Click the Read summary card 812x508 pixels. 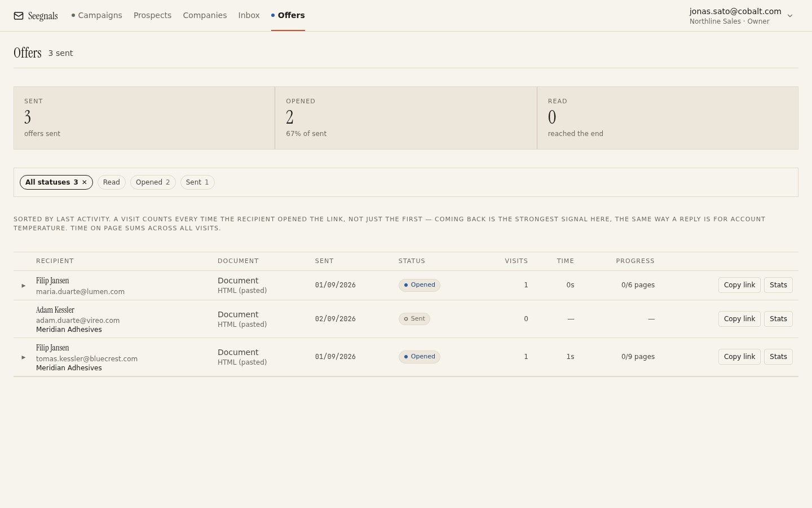[x=668, y=118]
